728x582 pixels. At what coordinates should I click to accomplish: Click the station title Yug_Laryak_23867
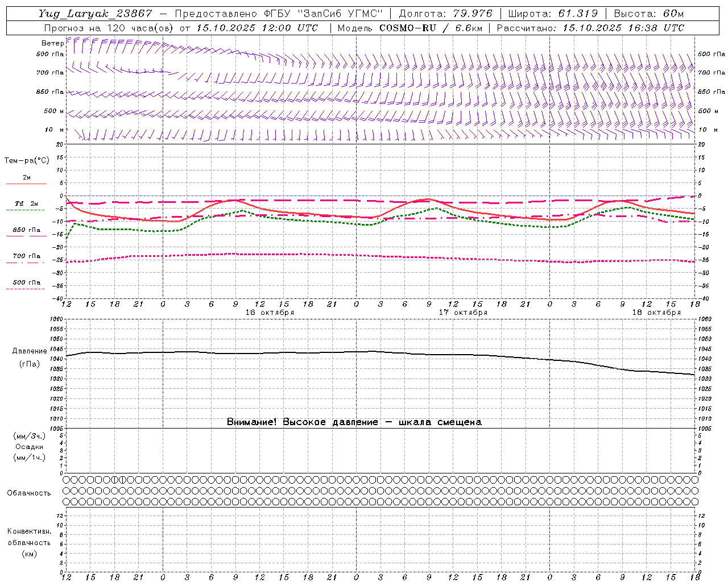point(96,14)
